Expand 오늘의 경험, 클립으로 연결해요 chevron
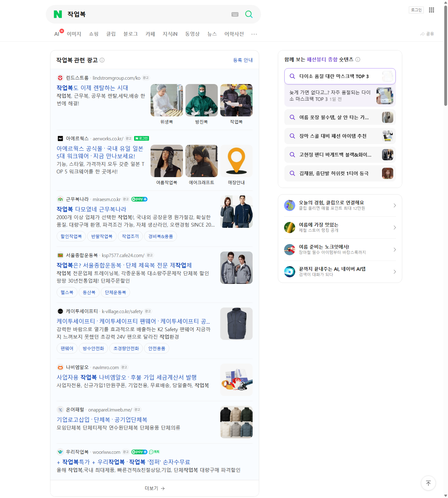Viewport: 448px width, 498px height. [x=394, y=205]
